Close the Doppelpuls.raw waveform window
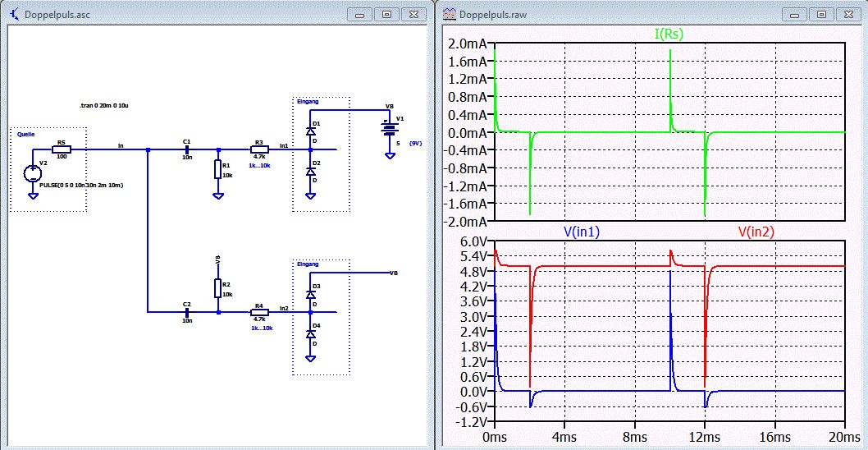 click(x=846, y=14)
